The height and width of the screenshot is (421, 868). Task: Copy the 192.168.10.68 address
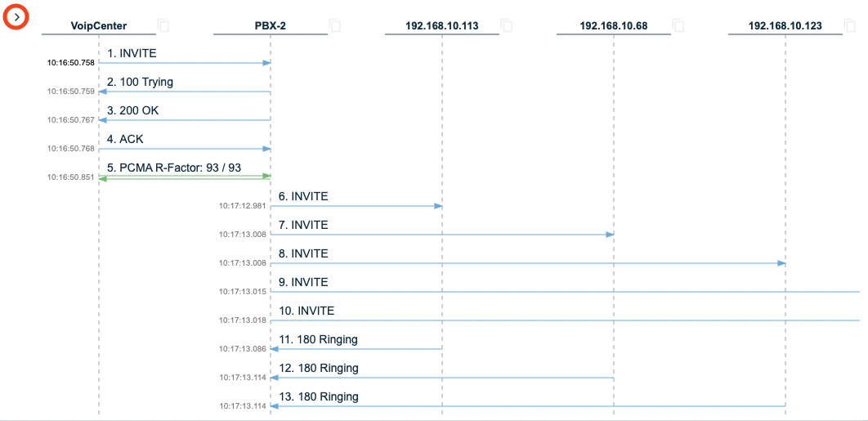[678, 25]
